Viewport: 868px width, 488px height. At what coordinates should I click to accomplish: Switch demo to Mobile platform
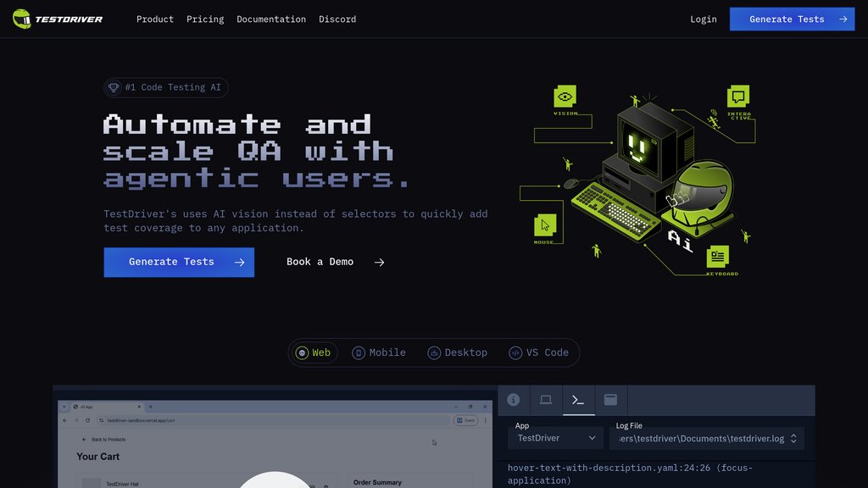pos(379,352)
